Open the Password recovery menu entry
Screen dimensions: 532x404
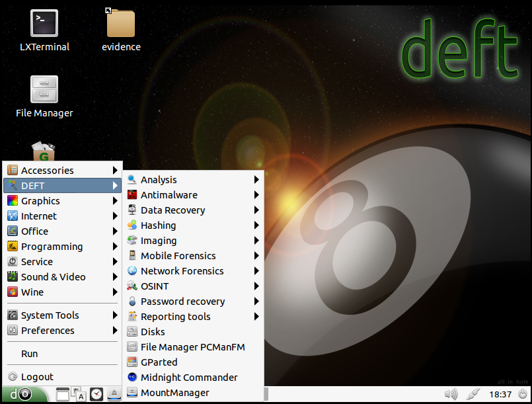(193, 302)
